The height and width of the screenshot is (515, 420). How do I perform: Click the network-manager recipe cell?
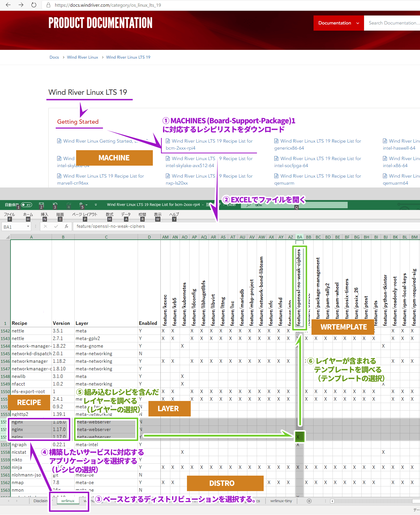point(31,346)
